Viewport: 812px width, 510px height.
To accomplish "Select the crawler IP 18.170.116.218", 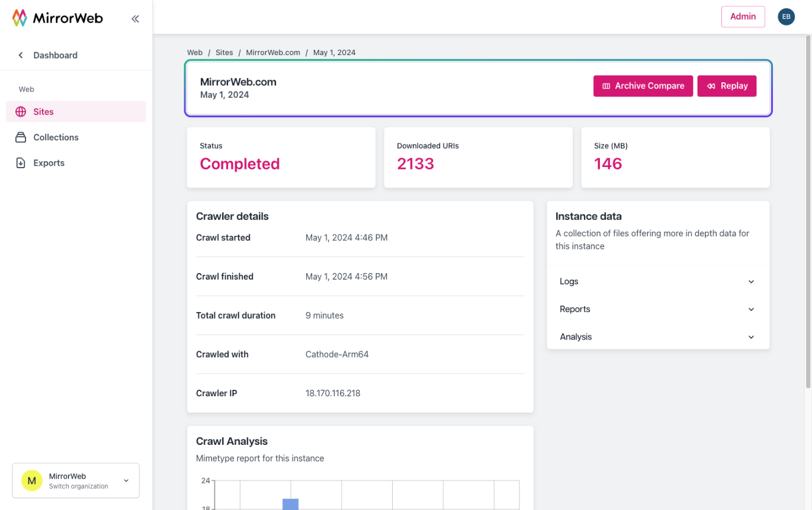I will click(333, 393).
